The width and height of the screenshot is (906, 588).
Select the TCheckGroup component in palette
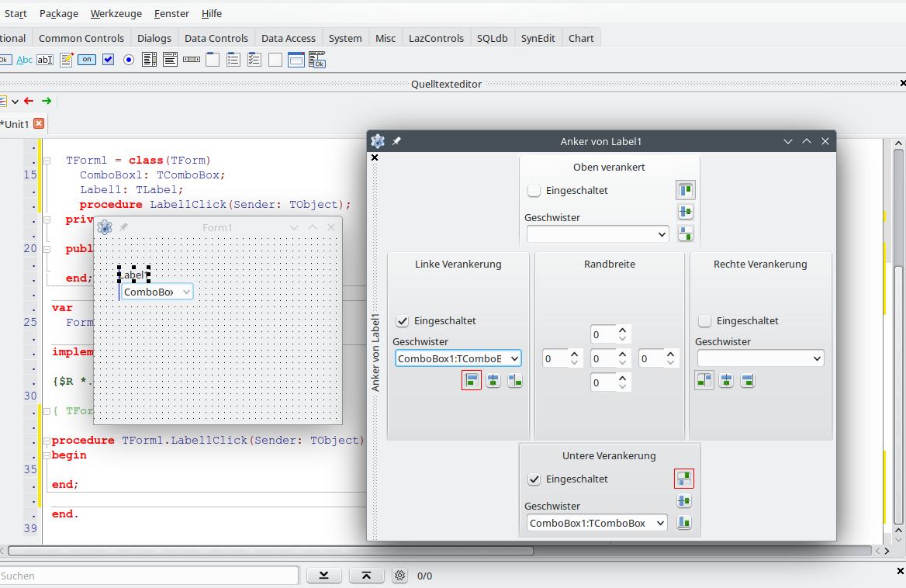pos(254,60)
